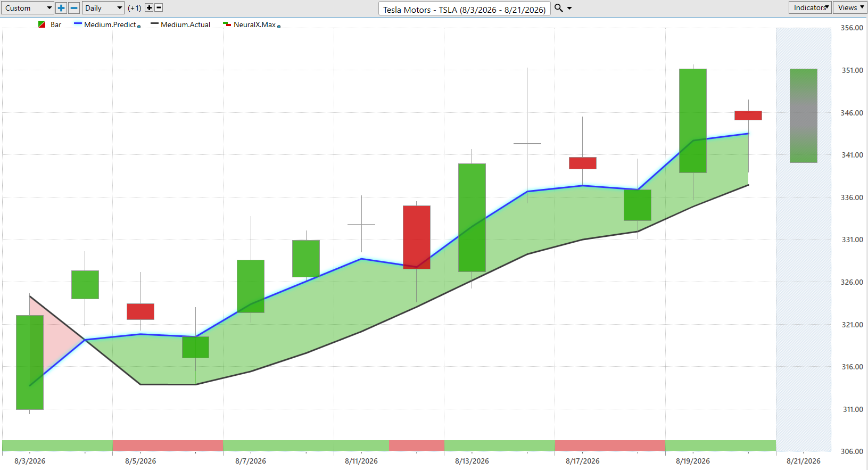
Task: Select the tall green candlestick above 8/19/2026
Action: pos(693,121)
